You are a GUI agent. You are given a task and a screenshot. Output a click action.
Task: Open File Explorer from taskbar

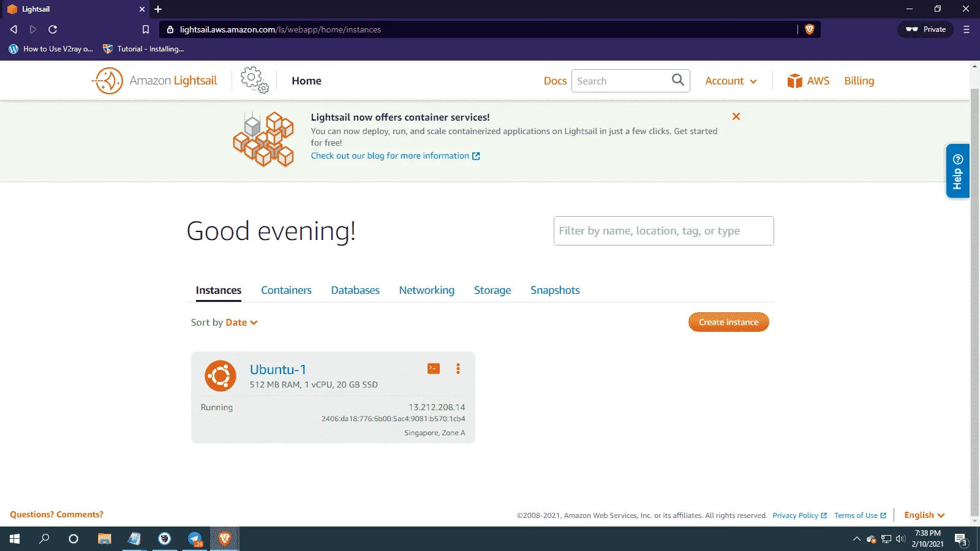point(105,539)
